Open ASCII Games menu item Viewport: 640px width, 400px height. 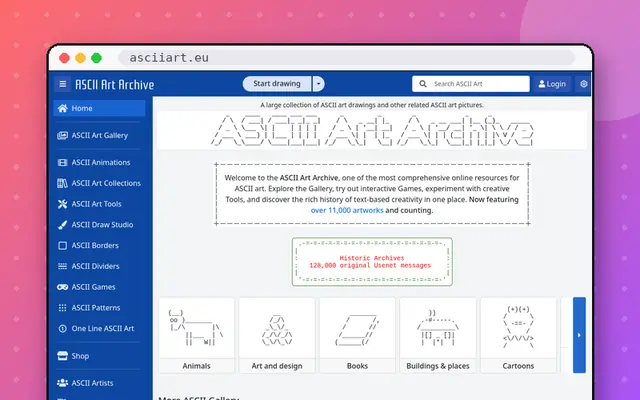click(99, 287)
